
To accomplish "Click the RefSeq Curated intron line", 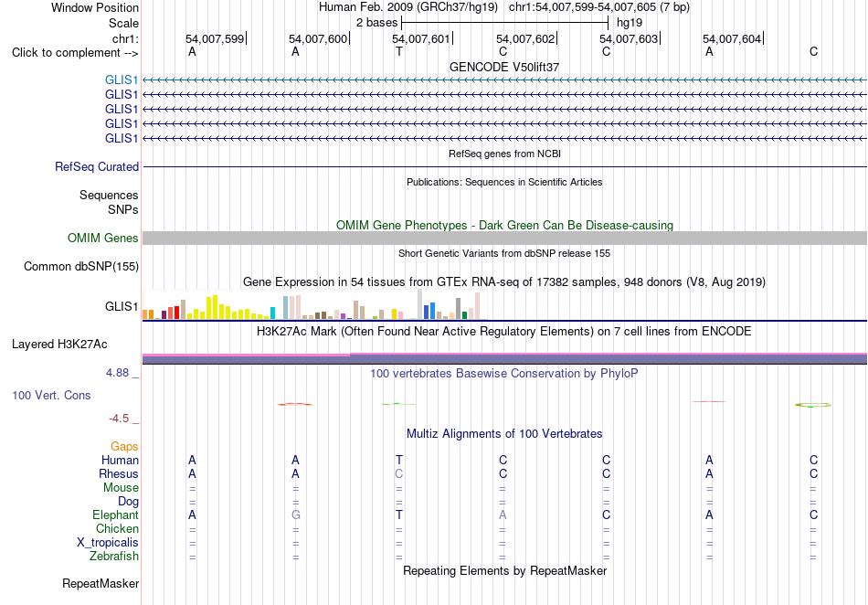I will 504,166.
